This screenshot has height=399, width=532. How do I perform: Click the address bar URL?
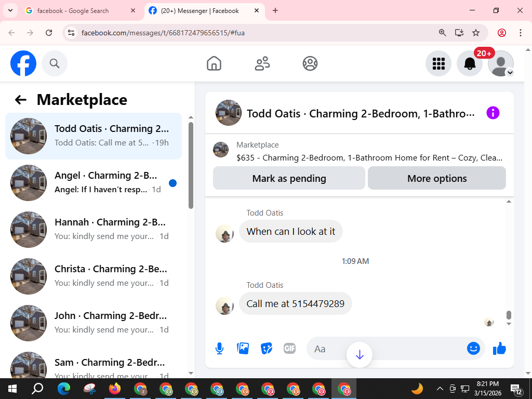coord(163,33)
